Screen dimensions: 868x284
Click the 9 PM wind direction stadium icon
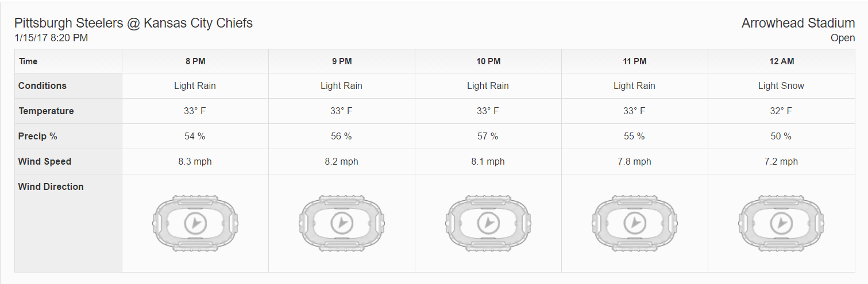pyautogui.click(x=342, y=222)
